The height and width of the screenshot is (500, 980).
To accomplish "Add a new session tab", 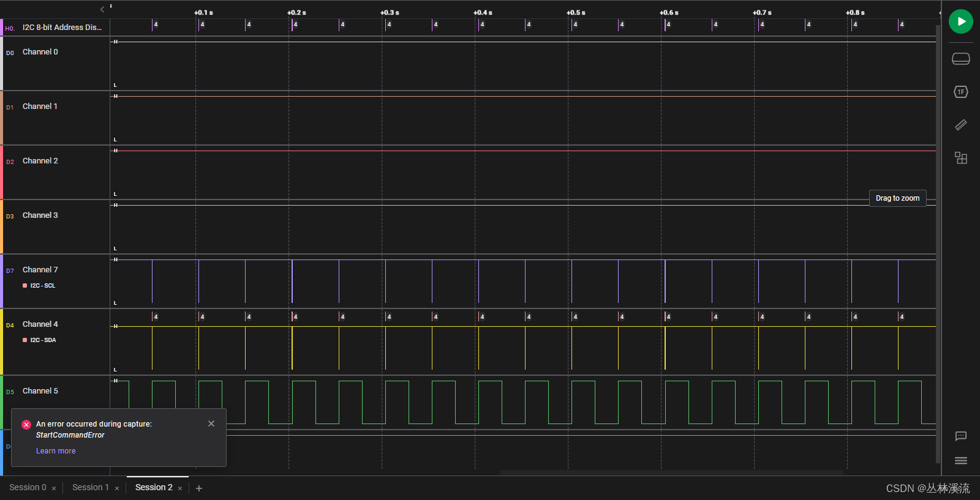I will pos(199,488).
